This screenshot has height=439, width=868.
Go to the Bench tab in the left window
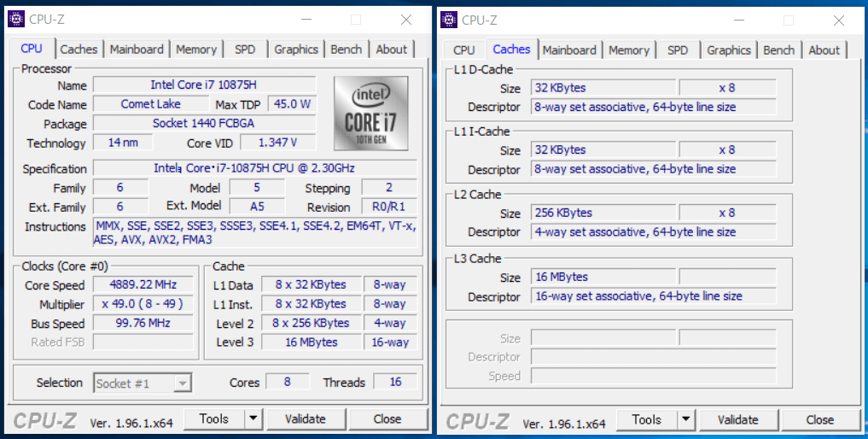tap(346, 50)
